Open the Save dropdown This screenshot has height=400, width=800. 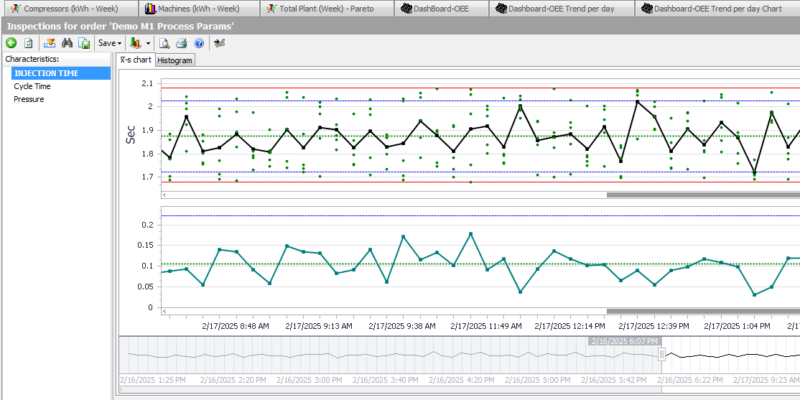110,43
